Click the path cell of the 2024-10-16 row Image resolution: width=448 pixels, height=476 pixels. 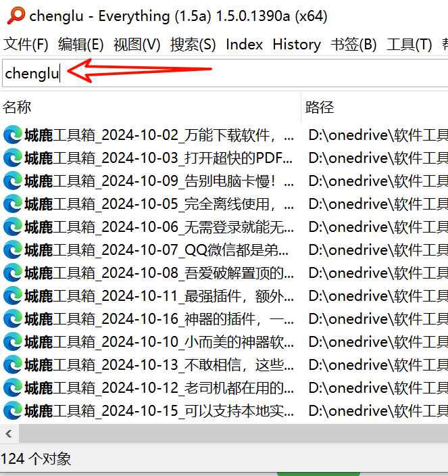click(x=378, y=319)
